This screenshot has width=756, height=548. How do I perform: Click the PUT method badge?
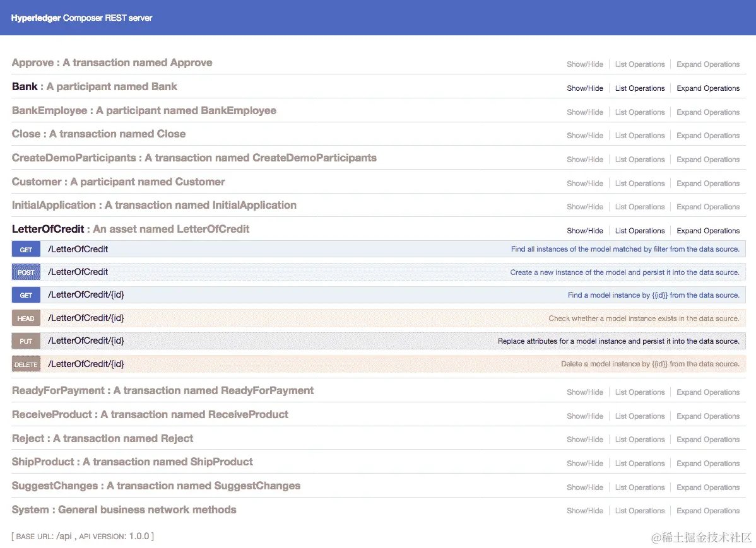tap(26, 341)
